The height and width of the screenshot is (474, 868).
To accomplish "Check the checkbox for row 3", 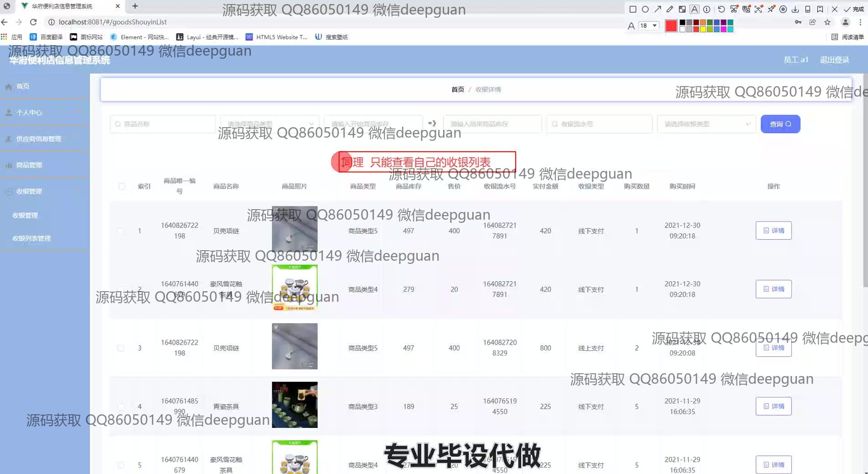I will [x=121, y=348].
